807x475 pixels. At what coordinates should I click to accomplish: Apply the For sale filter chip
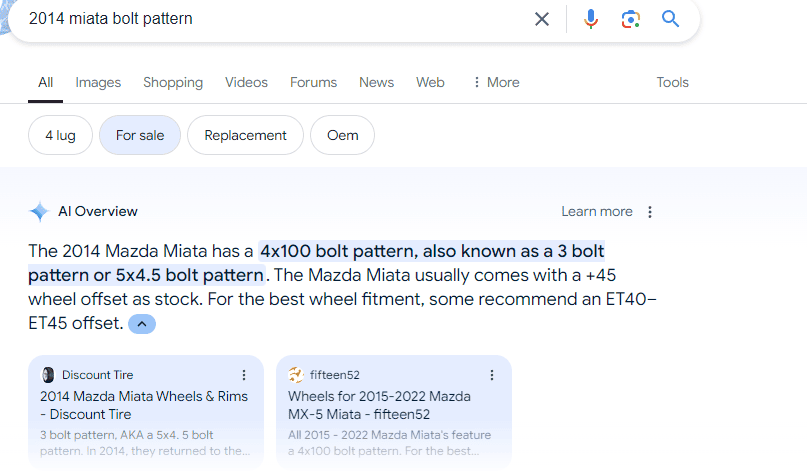coord(140,135)
